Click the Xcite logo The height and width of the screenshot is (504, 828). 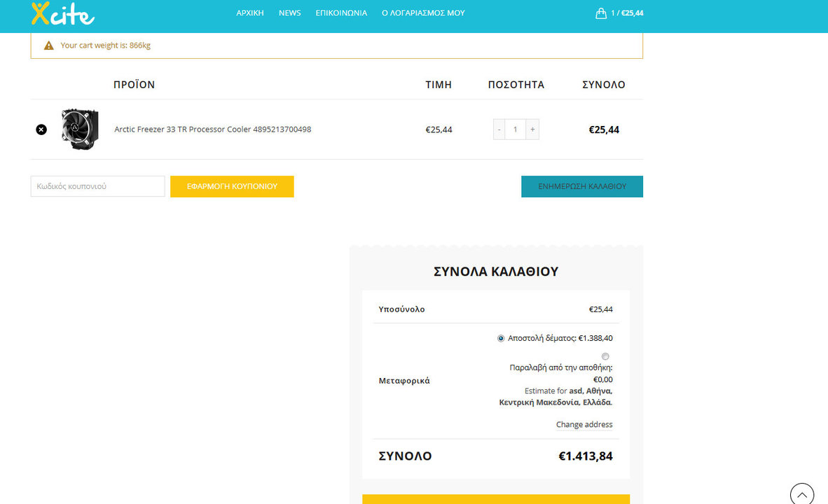(63, 14)
